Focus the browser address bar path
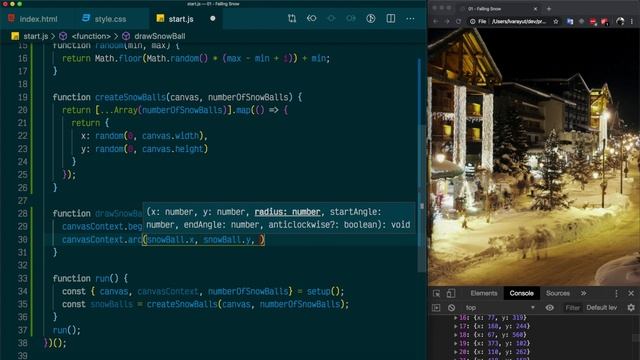Screen dimensions: 640x360 pos(518,21)
